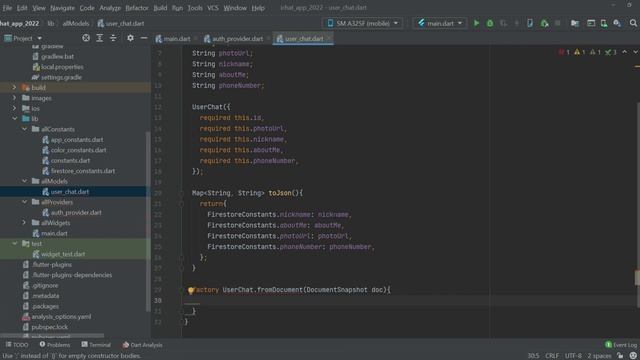Click the CRLF line separator indicator
Screen dimensions: 640x360
(551, 356)
